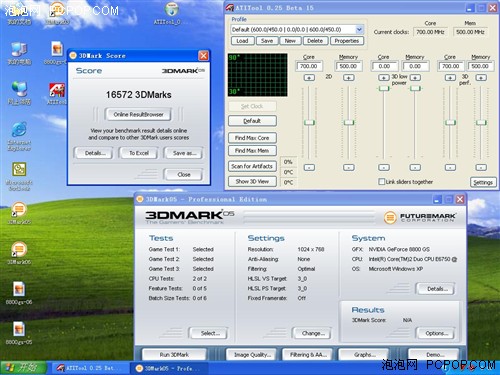The height and width of the screenshot is (375, 500).
Task: Open profile Properties in ATITool
Action: 347,41
